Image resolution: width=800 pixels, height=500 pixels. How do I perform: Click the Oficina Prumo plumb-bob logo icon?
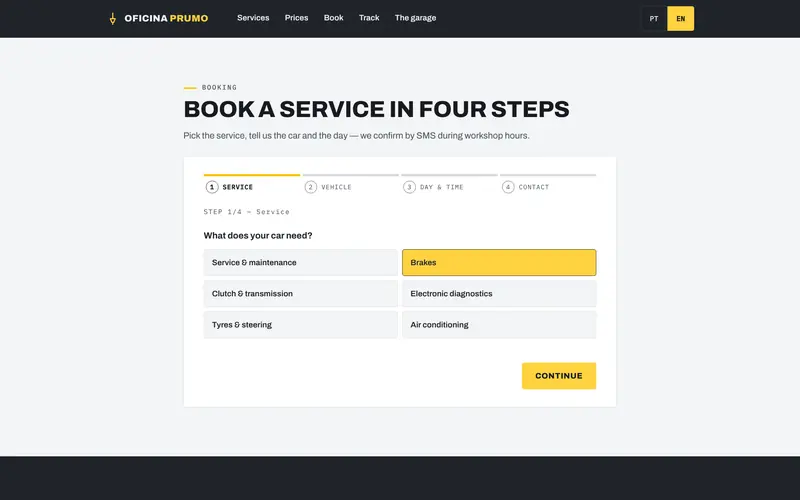click(113, 19)
